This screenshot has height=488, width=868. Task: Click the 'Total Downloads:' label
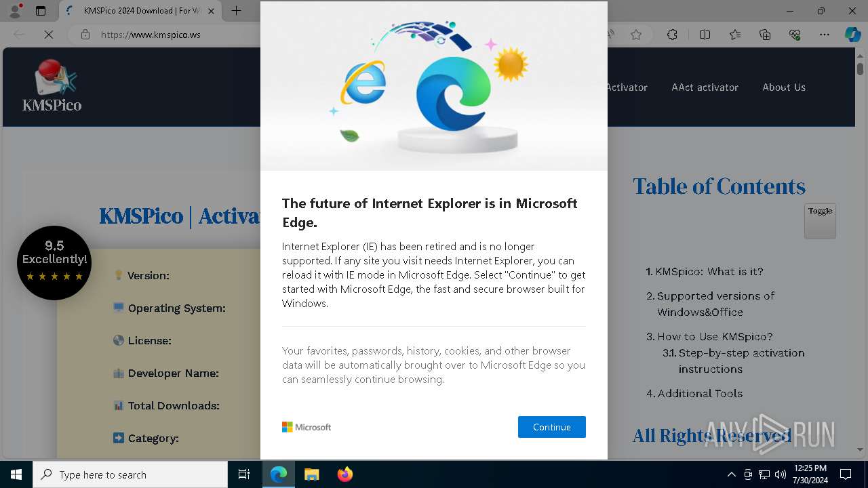pos(174,406)
